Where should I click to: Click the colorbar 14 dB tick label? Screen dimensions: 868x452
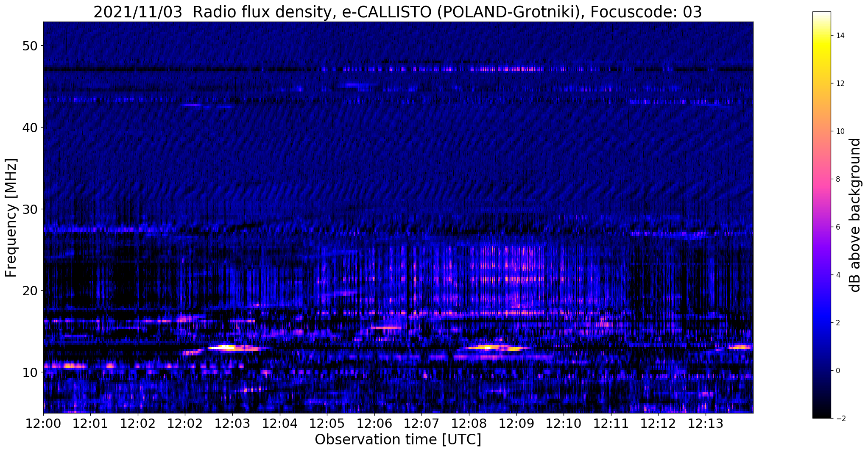pyautogui.click(x=840, y=36)
